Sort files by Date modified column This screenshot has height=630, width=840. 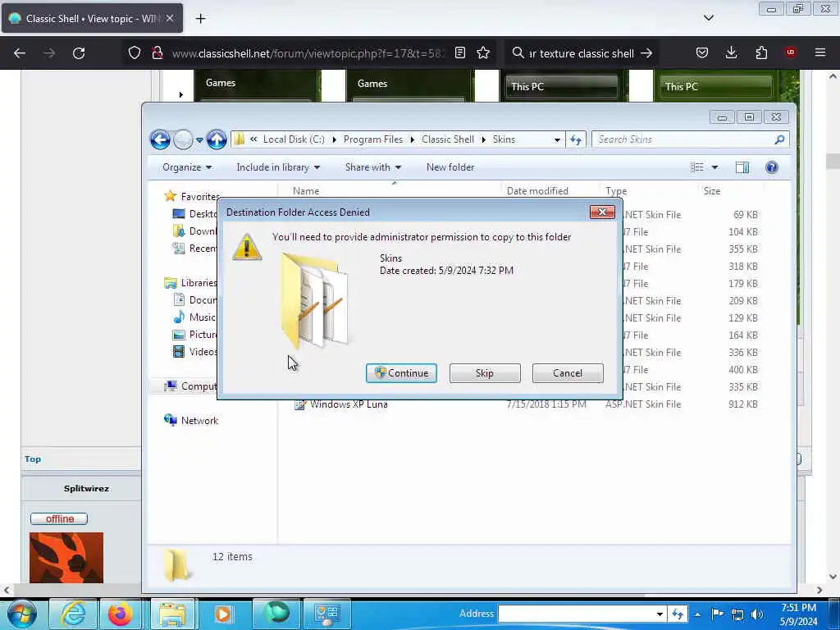click(537, 191)
